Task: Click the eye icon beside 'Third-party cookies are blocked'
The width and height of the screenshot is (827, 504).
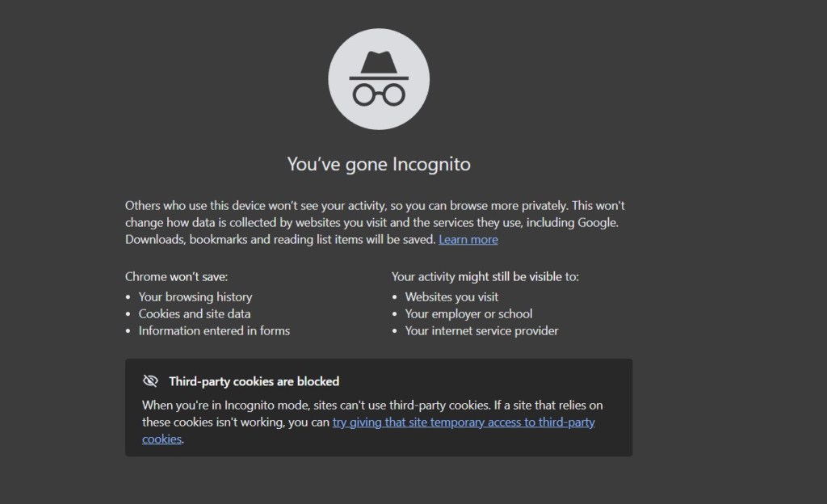Action: (149, 380)
